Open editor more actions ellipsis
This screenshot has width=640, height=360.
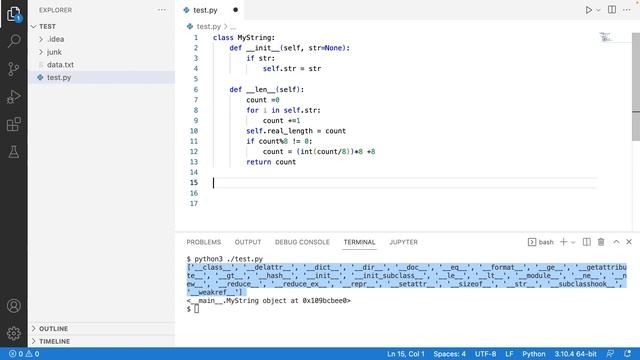click(x=627, y=10)
